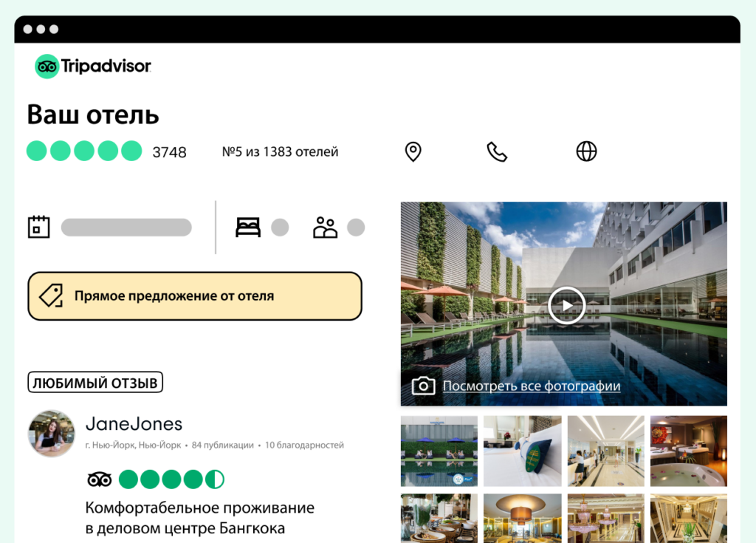756x543 pixels.
Task: Open the JaneJones reviewer profile name
Action: pyautogui.click(x=134, y=424)
